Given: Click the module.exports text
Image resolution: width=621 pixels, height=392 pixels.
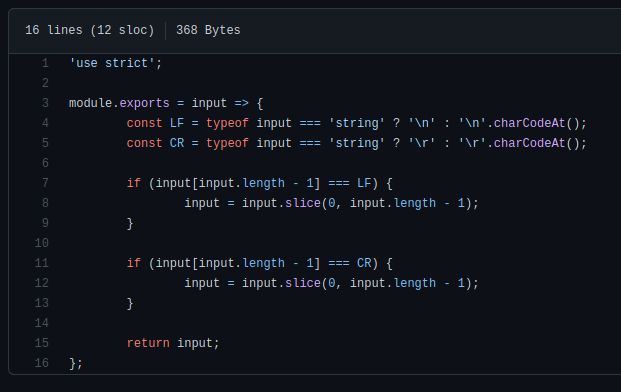Looking at the screenshot, I should click(119, 103).
